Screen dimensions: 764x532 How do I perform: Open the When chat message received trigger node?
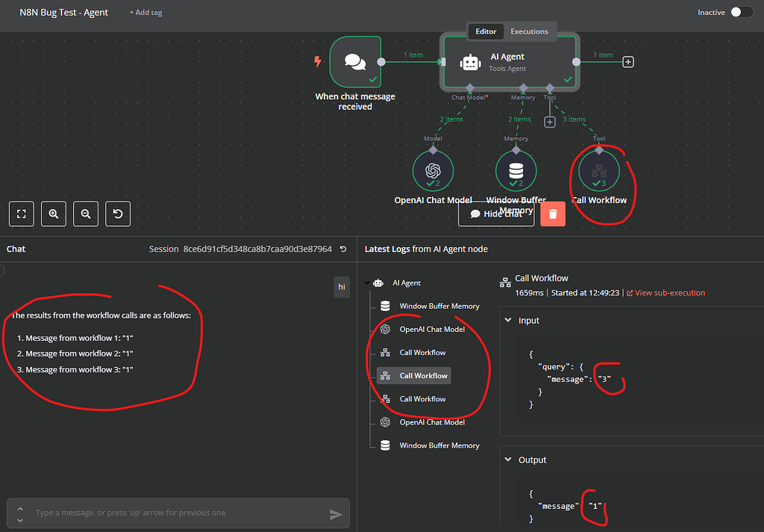[x=356, y=61]
